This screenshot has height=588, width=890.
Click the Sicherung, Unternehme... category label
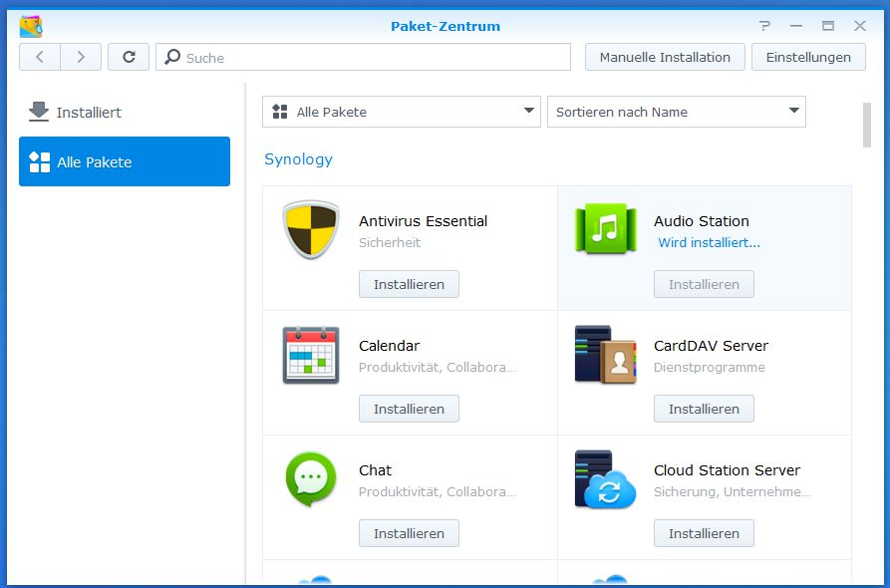coord(733,492)
